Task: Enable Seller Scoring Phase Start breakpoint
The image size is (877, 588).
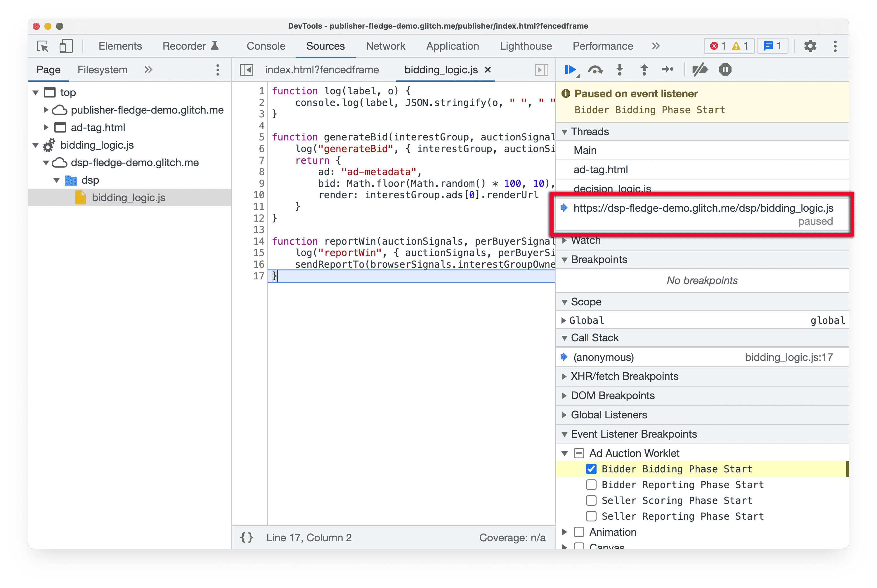Action: (x=590, y=501)
